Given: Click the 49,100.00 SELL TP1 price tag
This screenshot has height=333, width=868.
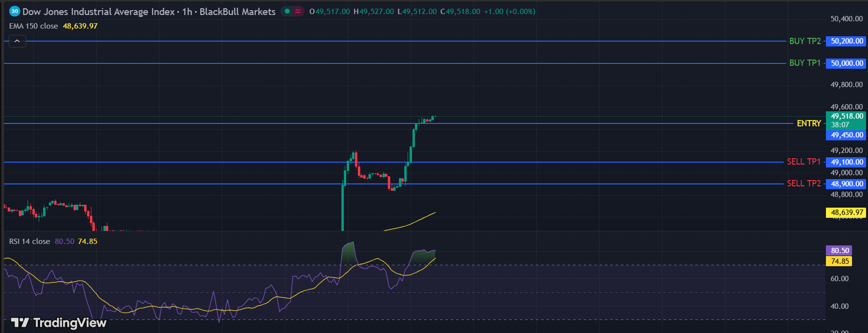Looking at the screenshot, I should 847,162.
